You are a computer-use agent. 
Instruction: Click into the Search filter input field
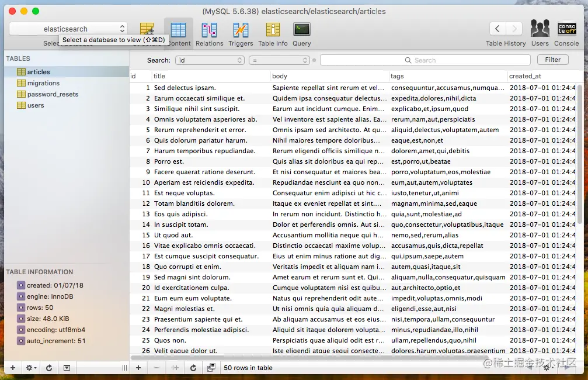click(x=425, y=60)
